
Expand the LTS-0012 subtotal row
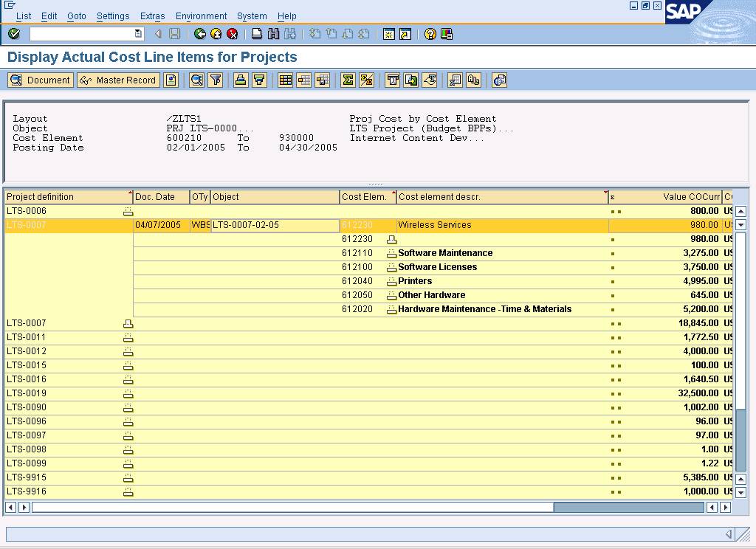point(128,351)
